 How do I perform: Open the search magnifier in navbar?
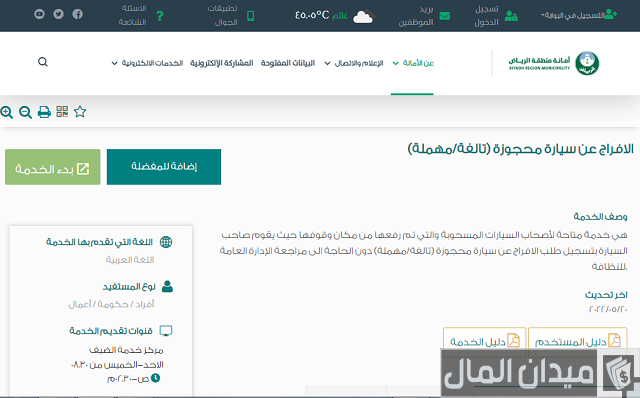43,62
